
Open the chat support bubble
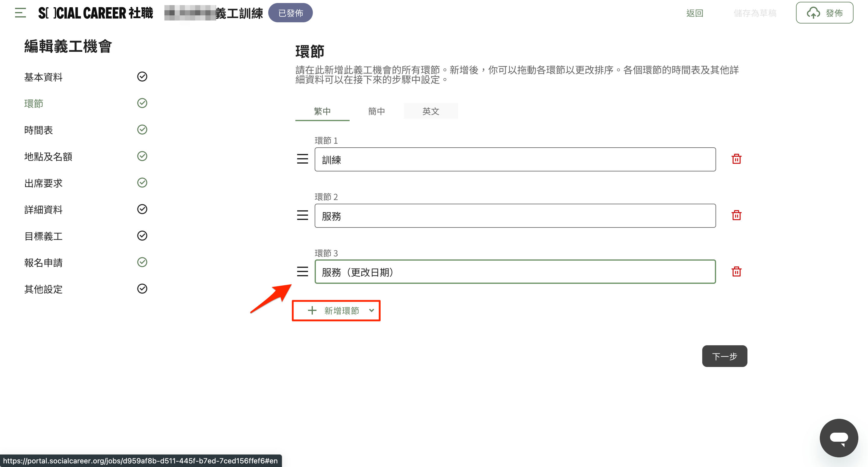click(839, 438)
